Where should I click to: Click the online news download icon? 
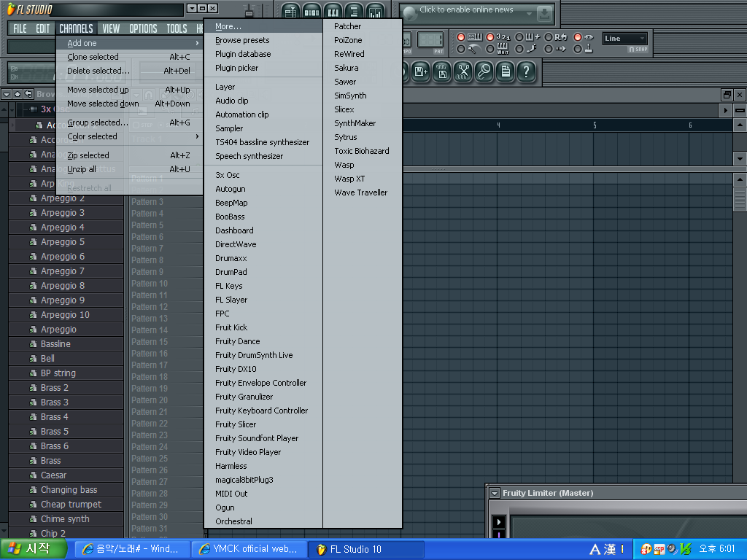click(544, 13)
